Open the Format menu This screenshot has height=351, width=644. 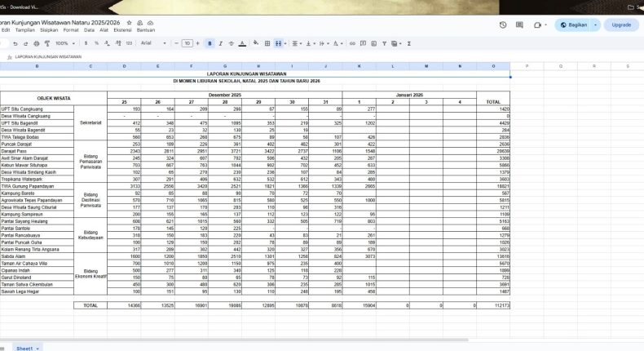[x=71, y=29]
